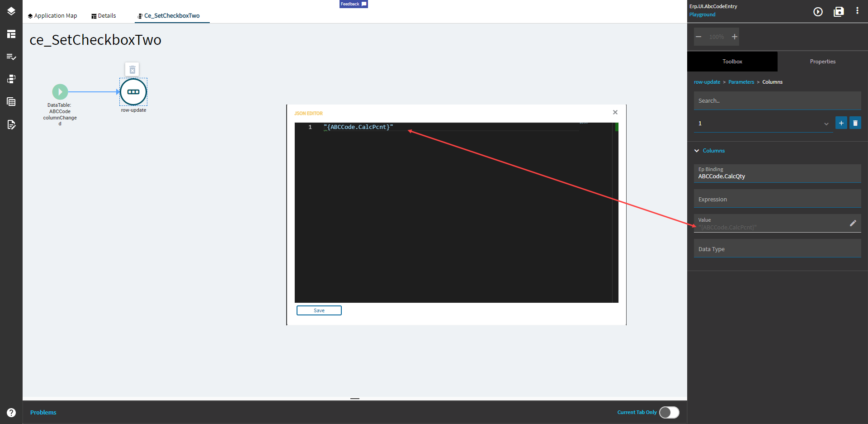Image resolution: width=868 pixels, height=424 pixels.
Task: Open the Problems panel
Action: (43, 412)
